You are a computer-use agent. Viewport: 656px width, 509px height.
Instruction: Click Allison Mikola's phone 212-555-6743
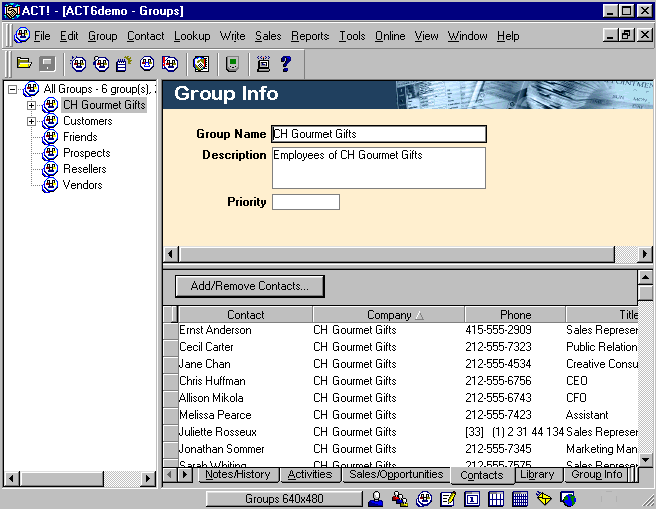[498, 398]
